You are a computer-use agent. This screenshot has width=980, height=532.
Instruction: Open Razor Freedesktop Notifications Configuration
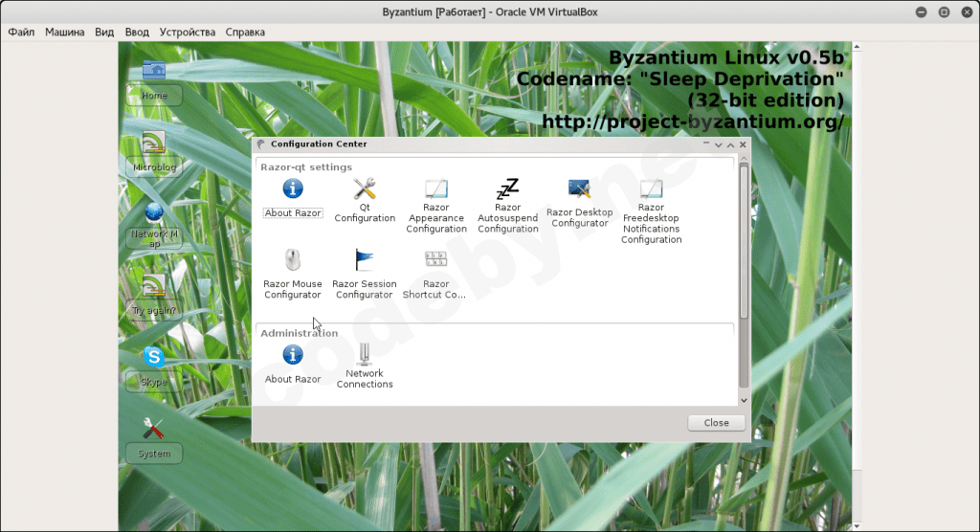[x=651, y=211]
